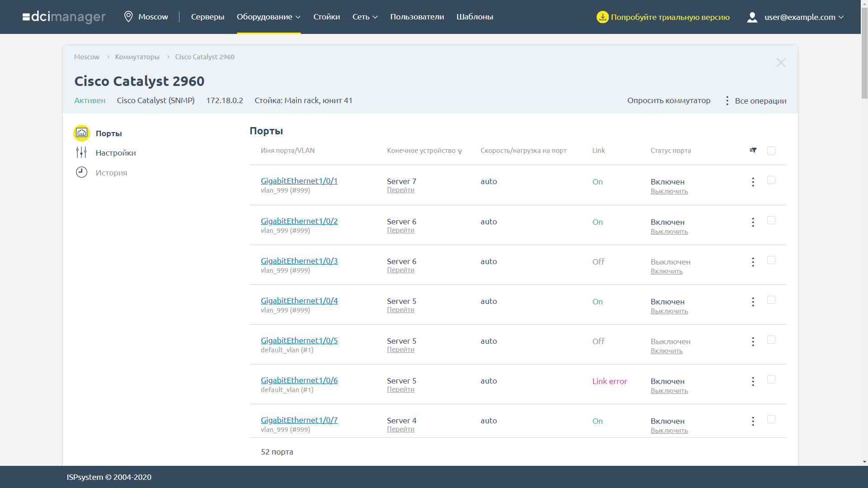Screen dimensions: 868x488
Task: Open the Серверы menu item
Action: pos(208,17)
